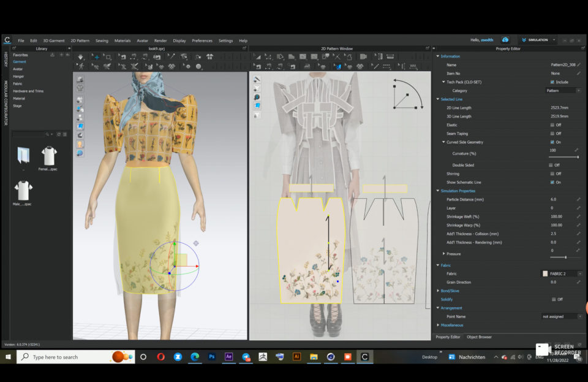Activate the Simulate icon in the 3D toolbar
Screen dimensions: 588x382
(80, 56)
